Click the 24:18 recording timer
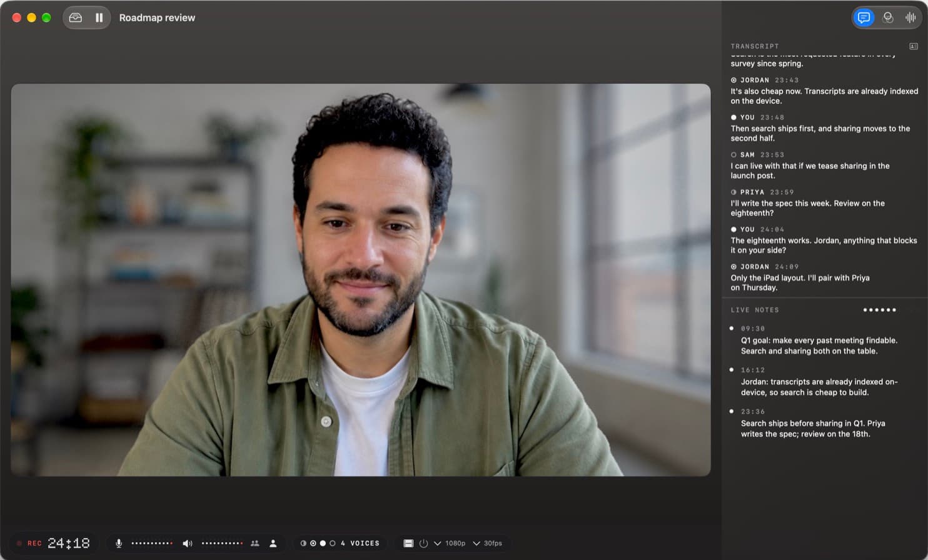Screen dimensions: 928x560 (x=69, y=543)
